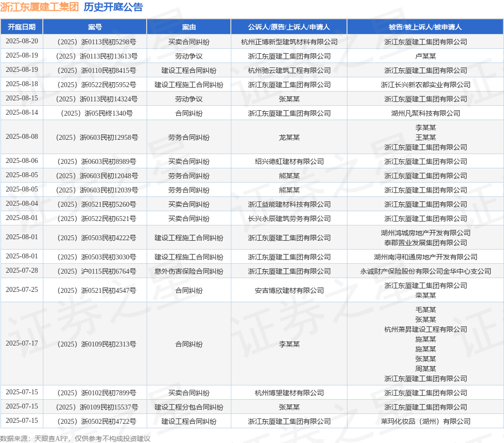Click the 案由 column header
The image size is (504, 443).
click(189, 27)
